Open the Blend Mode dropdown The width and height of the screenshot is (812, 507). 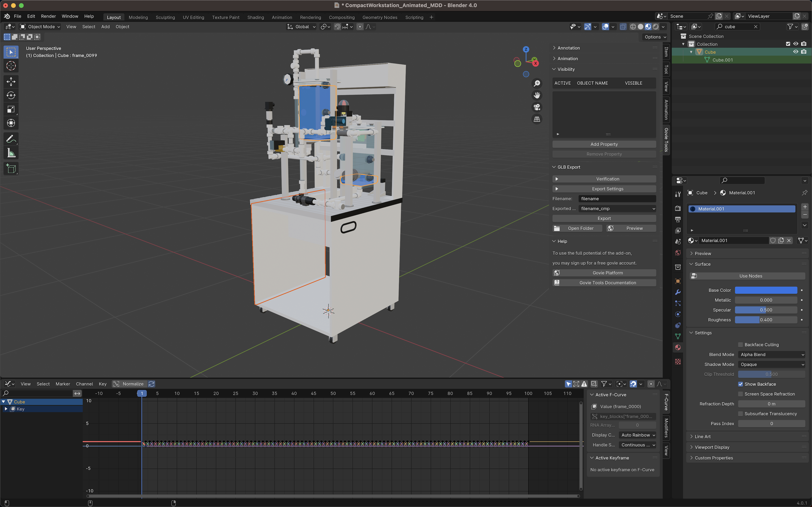point(772,354)
